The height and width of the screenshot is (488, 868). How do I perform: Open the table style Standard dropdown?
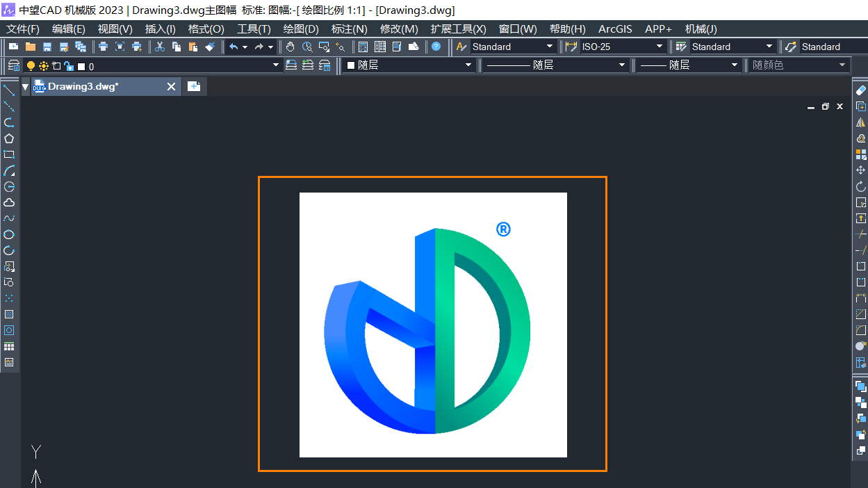769,47
